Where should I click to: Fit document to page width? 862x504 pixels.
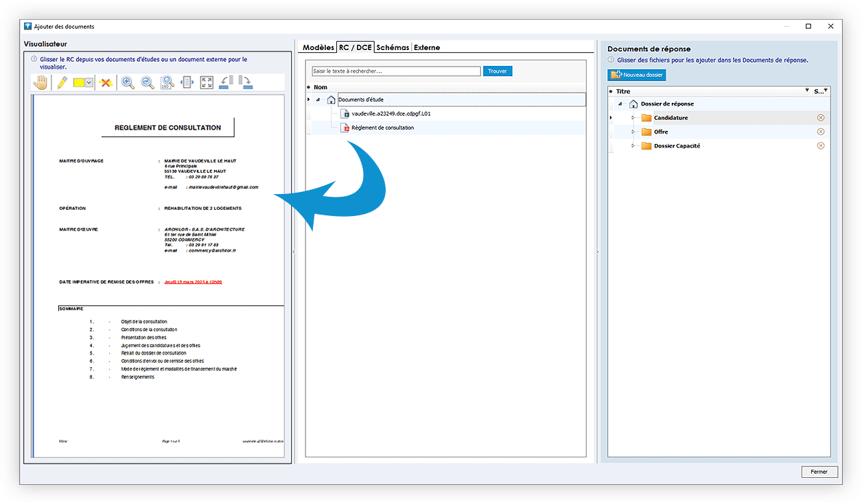[187, 82]
